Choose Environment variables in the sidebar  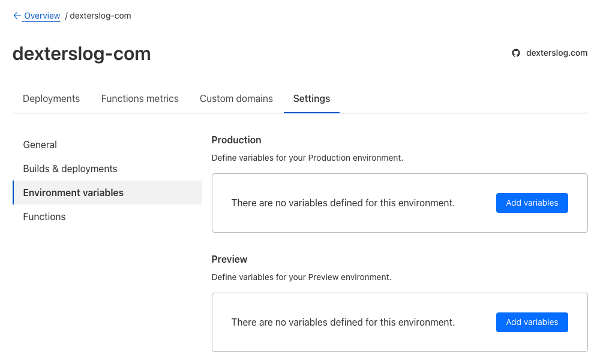(x=73, y=192)
